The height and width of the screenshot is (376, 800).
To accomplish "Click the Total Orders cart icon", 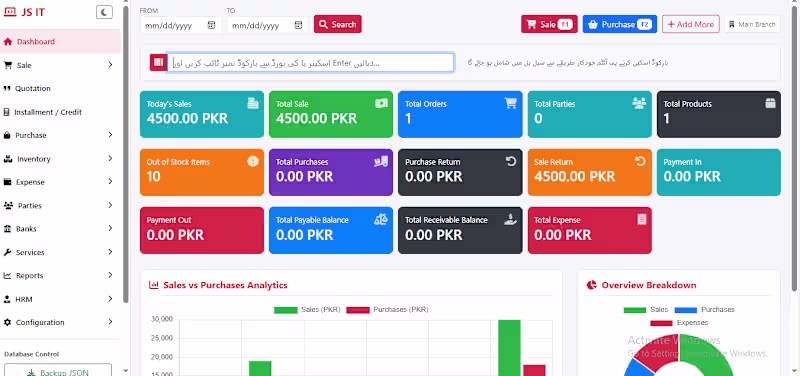I will coord(510,103).
